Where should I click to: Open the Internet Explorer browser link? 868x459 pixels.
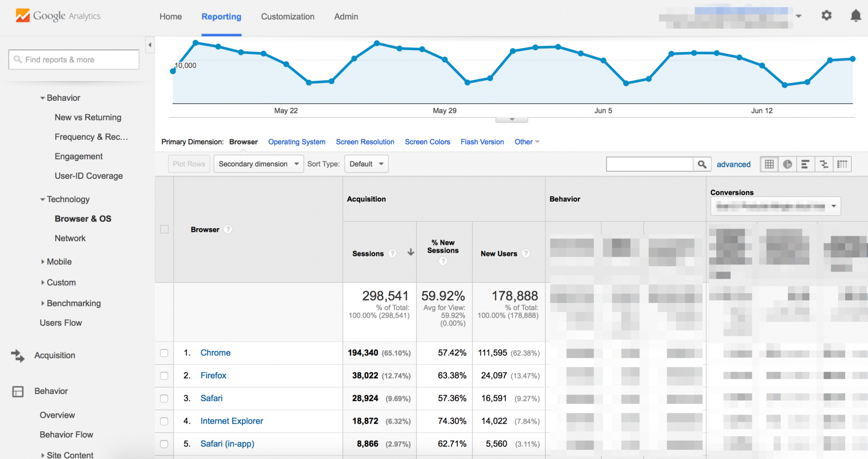[x=232, y=421]
